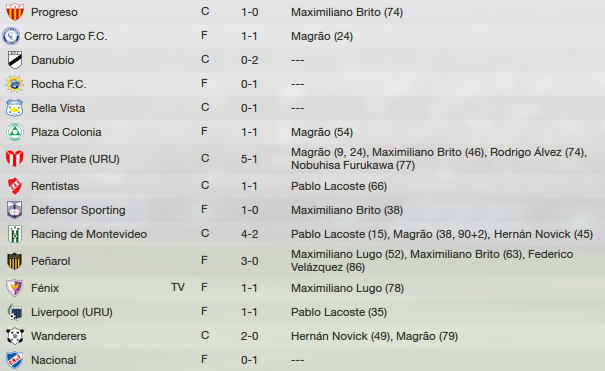Image resolution: width=605 pixels, height=371 pixels.
Task: Click the Cerro Largo F.C. badge
Action: [x=11, y=36]
